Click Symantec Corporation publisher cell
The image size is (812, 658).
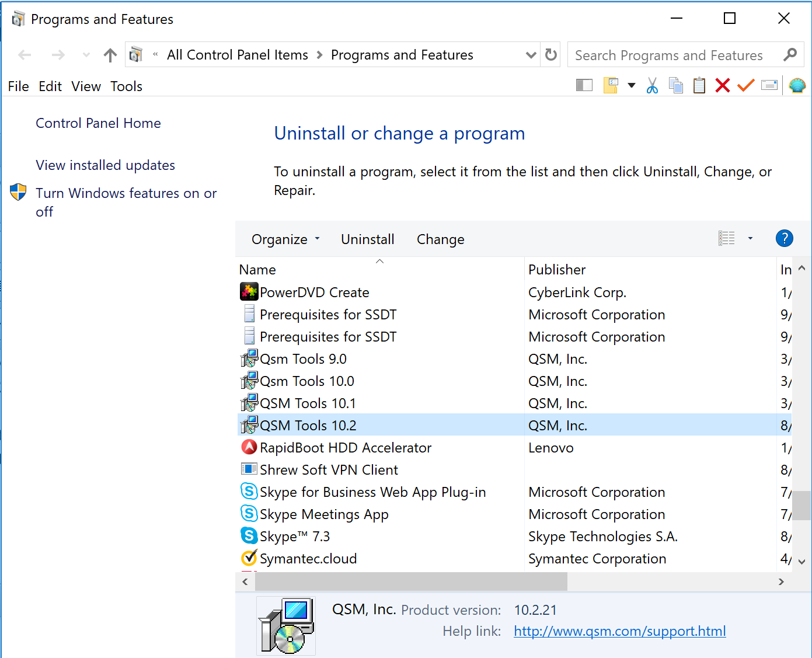tap(597, 559)
